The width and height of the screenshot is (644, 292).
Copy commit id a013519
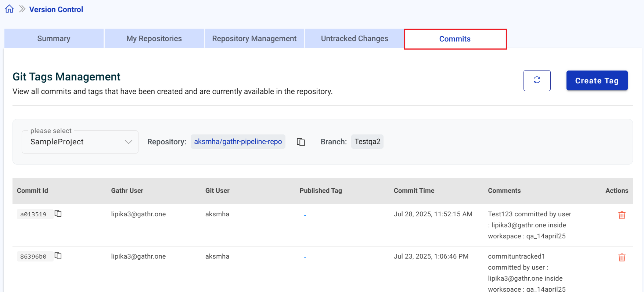pos(58,214)
